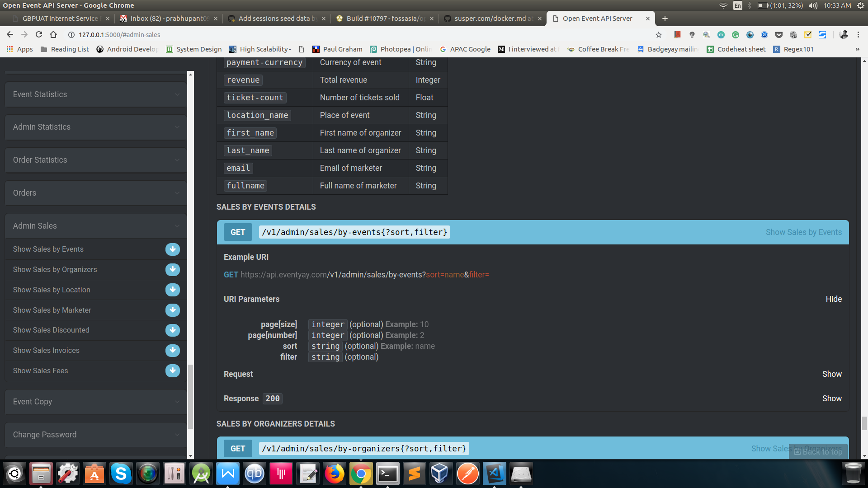The width and height of the screenshot is (868, 488).
Task: Bookmark this page with the star icon
Action: coord(659,35)
